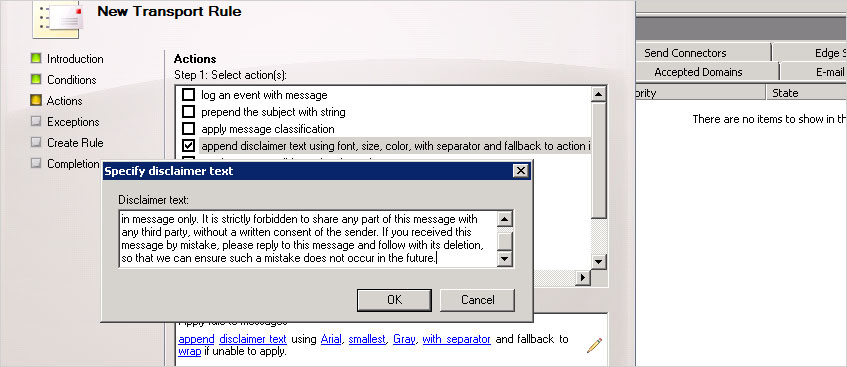Click disclaimer text box scroll down arrow
The width and height of the screenshot is (847, 367).
pos(505,259)
